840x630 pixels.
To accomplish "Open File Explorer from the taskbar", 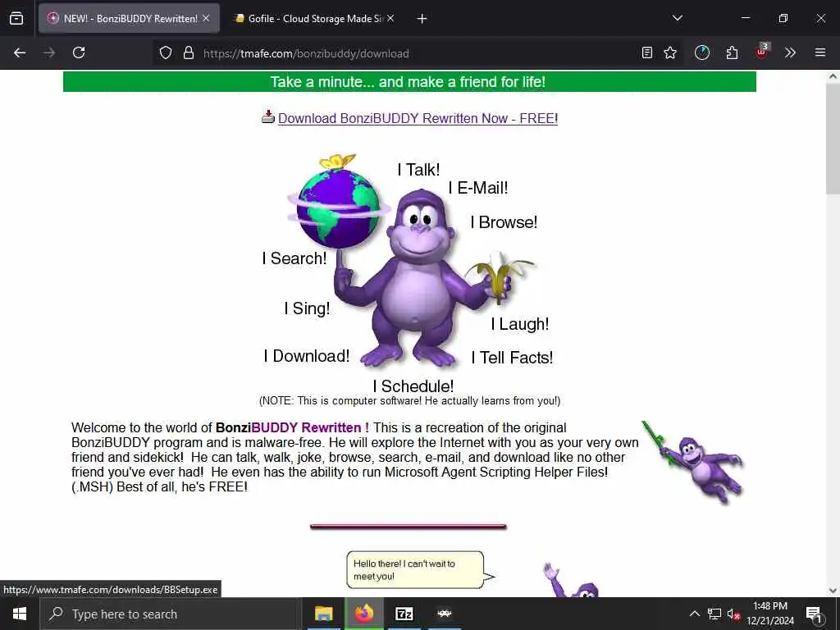I will 323,614.
